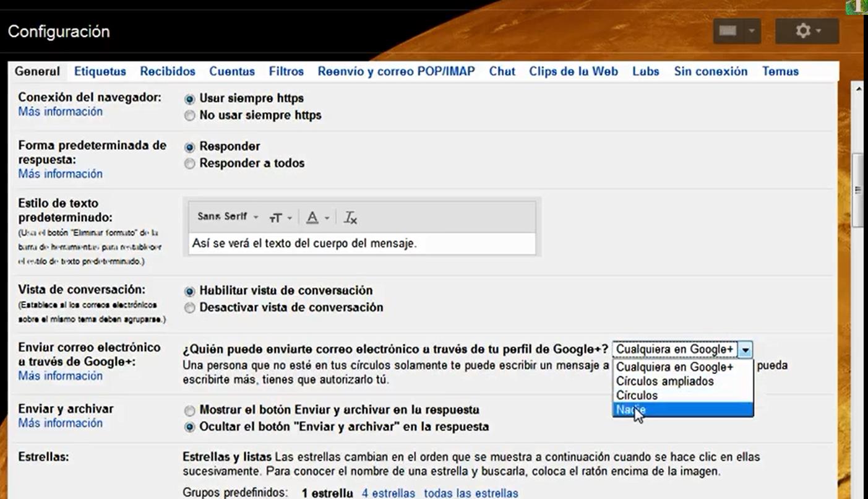Click the remove formatting icon
Image resolution: width=868 pixels, height=499 pixels.
point(351,217)
